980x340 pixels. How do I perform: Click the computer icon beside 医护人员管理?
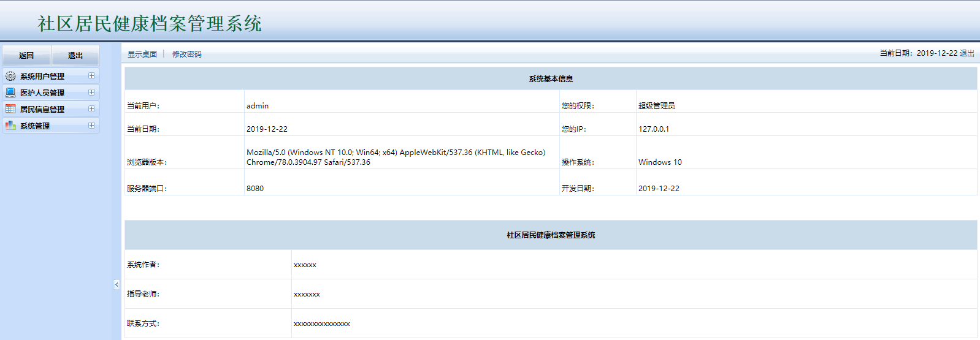[x=10, y=93]
